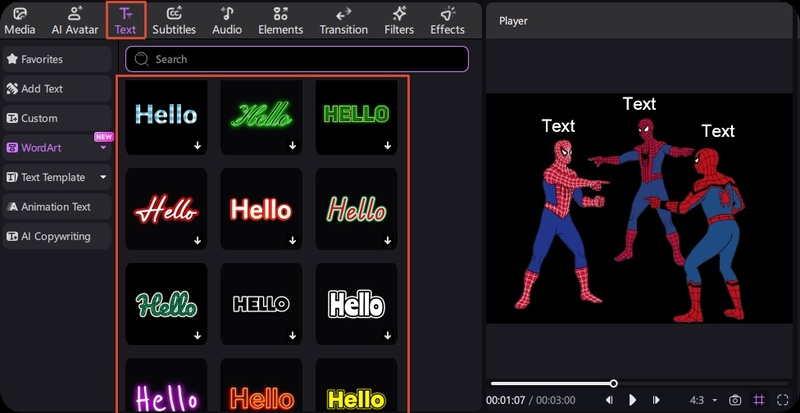Click the right Text label in preview
Viewport: 800px width, 413px height.
pos(718,131)
